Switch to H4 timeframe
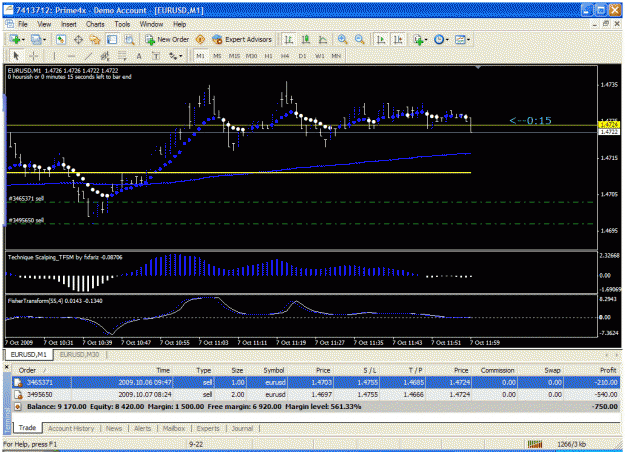625x452 pixels. 285,56
